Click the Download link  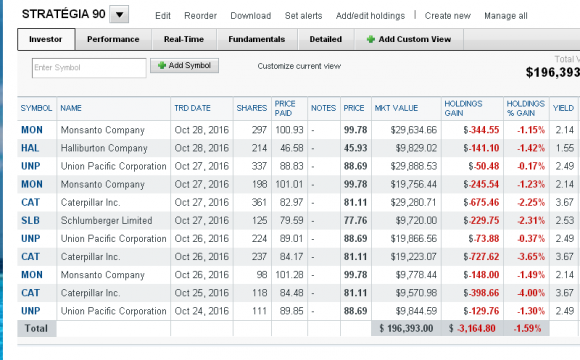pyautogui.click(x=251, y=16)
